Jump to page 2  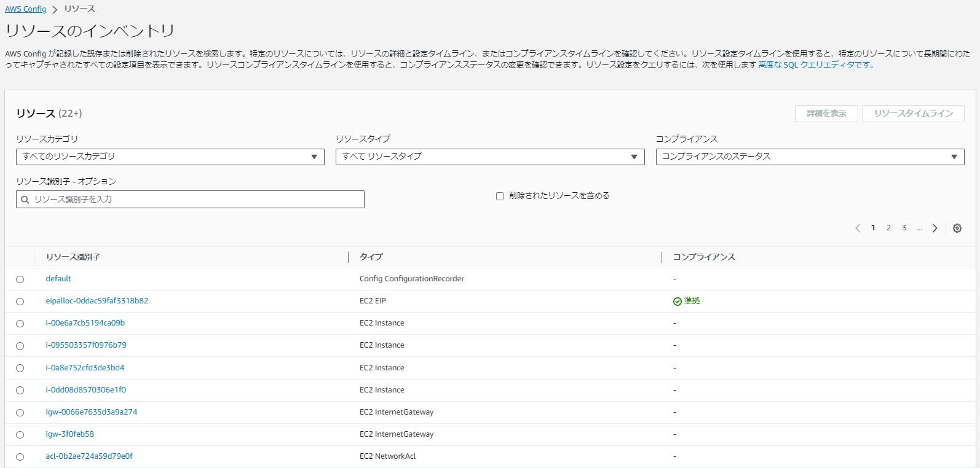tap(888, 228)
